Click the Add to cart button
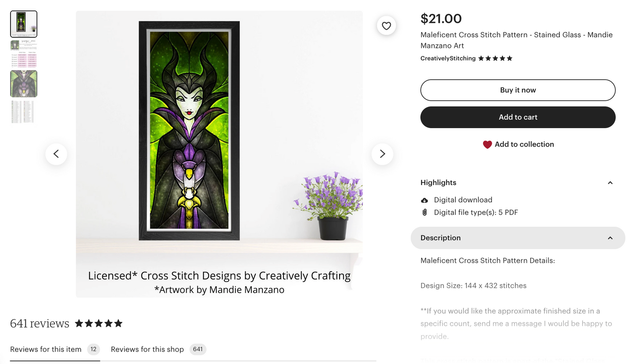This screenshot has height=364, width=634. click(x=518, y=117)
